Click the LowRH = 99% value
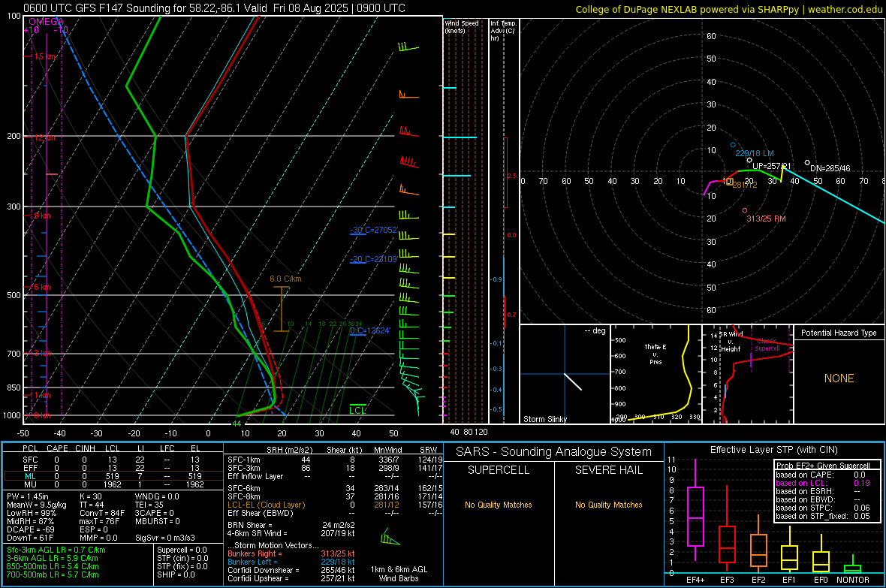886x588 pixels. (x=31, y=514)
